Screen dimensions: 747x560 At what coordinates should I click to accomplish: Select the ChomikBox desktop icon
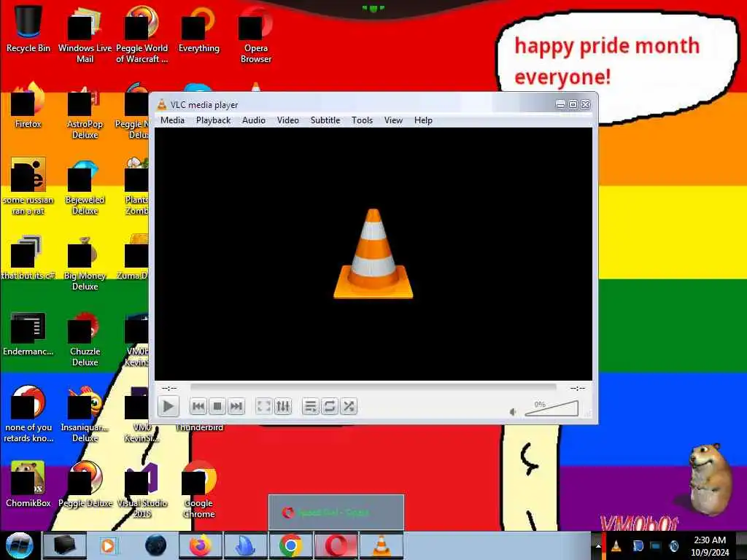click(x=28, y=483)
